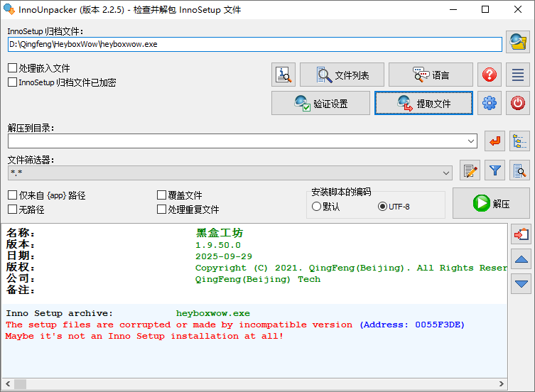This screenshot has width=535, height=392.
Task: Click the date value 2025-09-29
Action: 224,256
